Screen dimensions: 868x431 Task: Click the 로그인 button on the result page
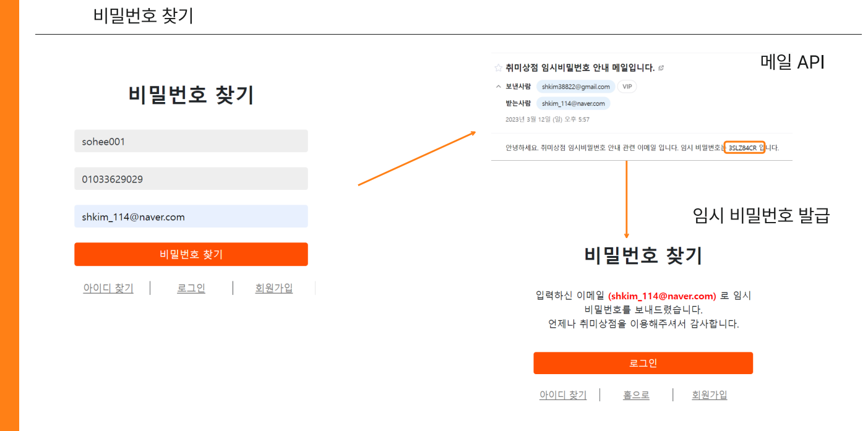click(x=643, y=363)
